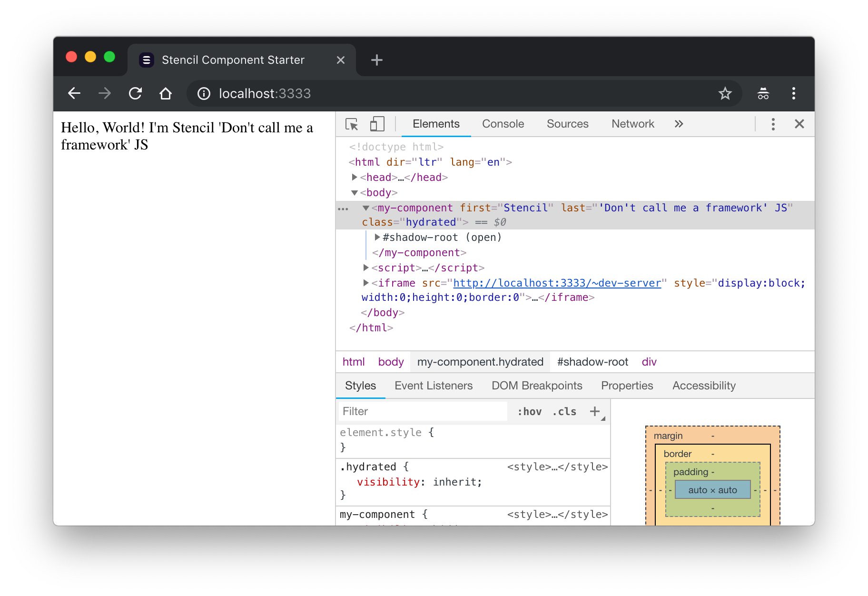Open the Accessibility tab
Image resolution: width=868 pixels, height=596 pixels.
tap(704, 386)
